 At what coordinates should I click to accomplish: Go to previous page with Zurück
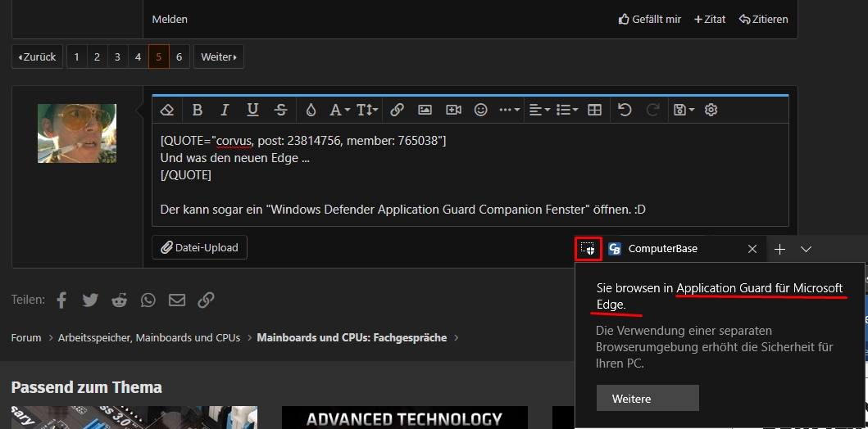(37, 56)
